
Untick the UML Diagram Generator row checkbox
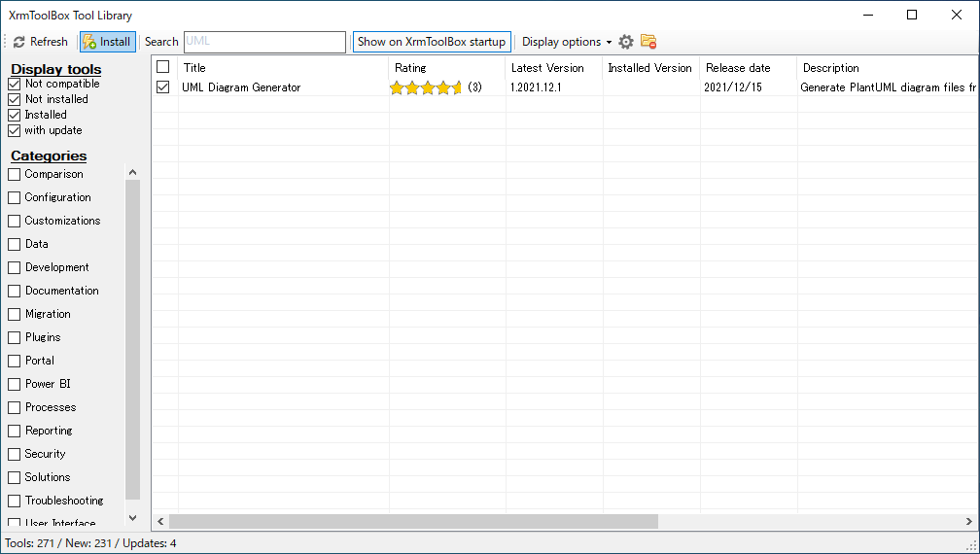click(163, 87)
